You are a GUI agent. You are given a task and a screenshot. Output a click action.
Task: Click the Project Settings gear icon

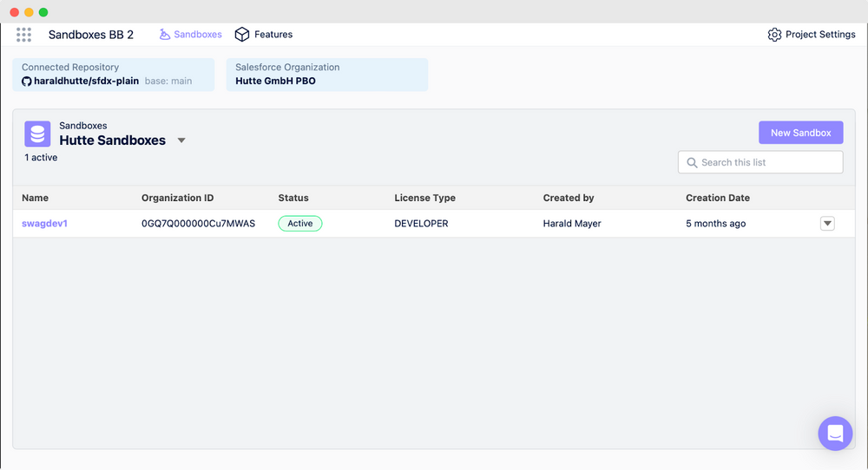click(774, 35)
